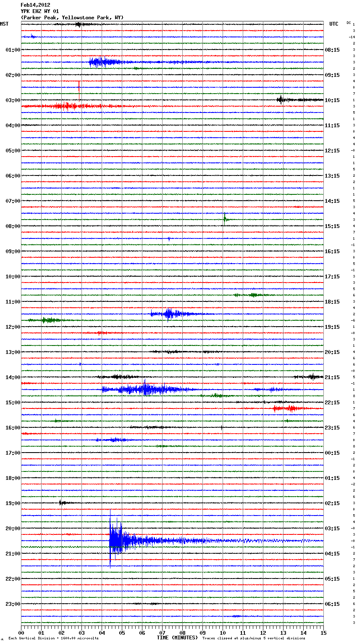Select the 07:00 MST row label
357x644 pixels.
click(x=13, y=201)
